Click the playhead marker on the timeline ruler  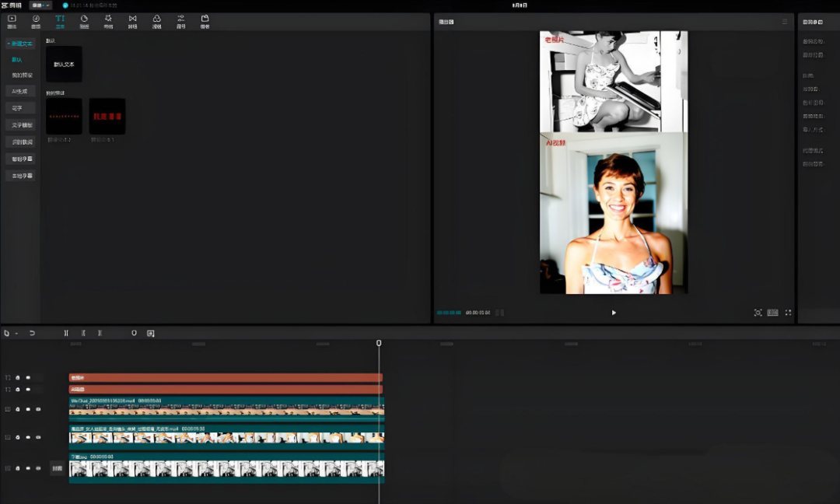[379, 343]
